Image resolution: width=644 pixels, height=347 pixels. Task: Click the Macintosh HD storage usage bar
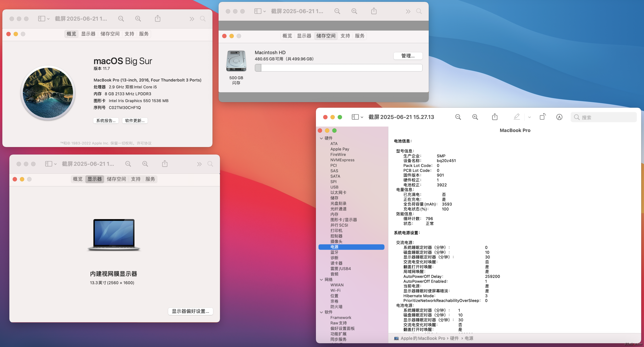(338, 67)
